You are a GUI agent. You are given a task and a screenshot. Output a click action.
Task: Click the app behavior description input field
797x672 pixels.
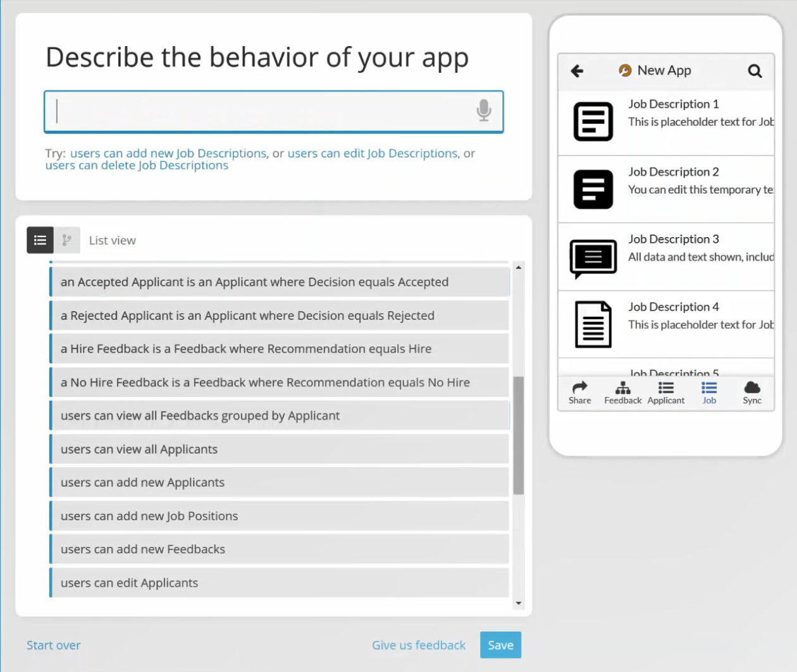click(x=274, y=112)
